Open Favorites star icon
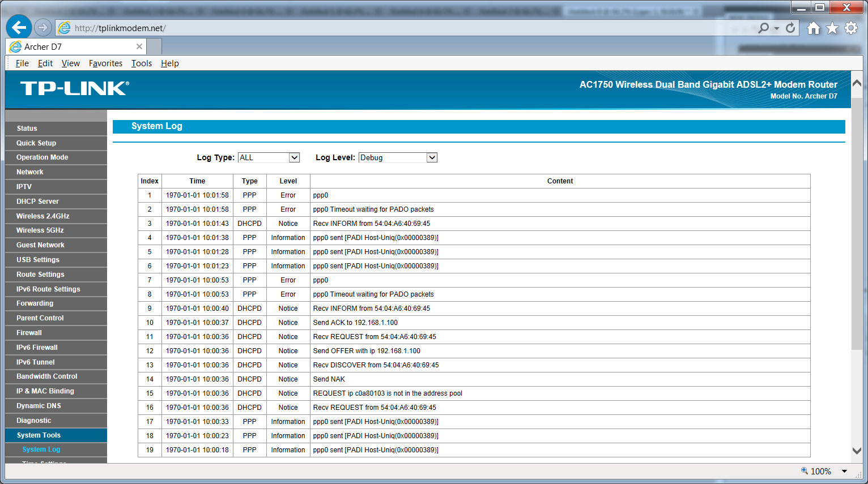This screenshot has height=484, width=868. (x=832, y=28)
